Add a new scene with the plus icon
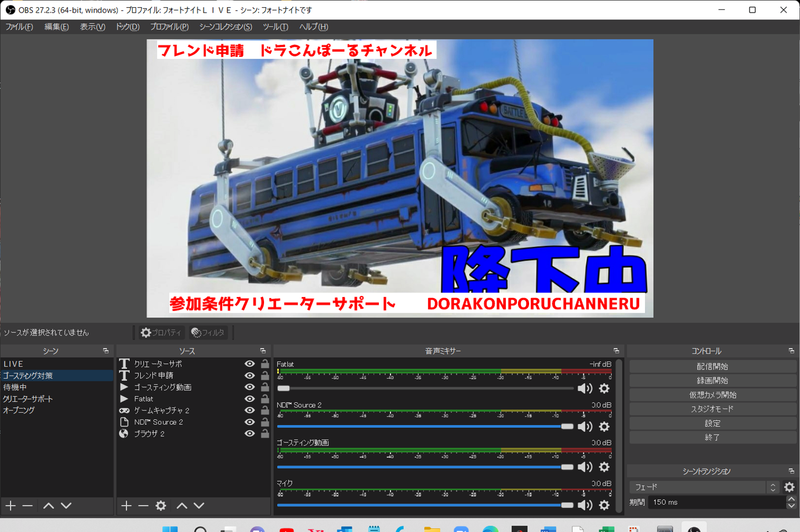 click(x=11, y=506)
